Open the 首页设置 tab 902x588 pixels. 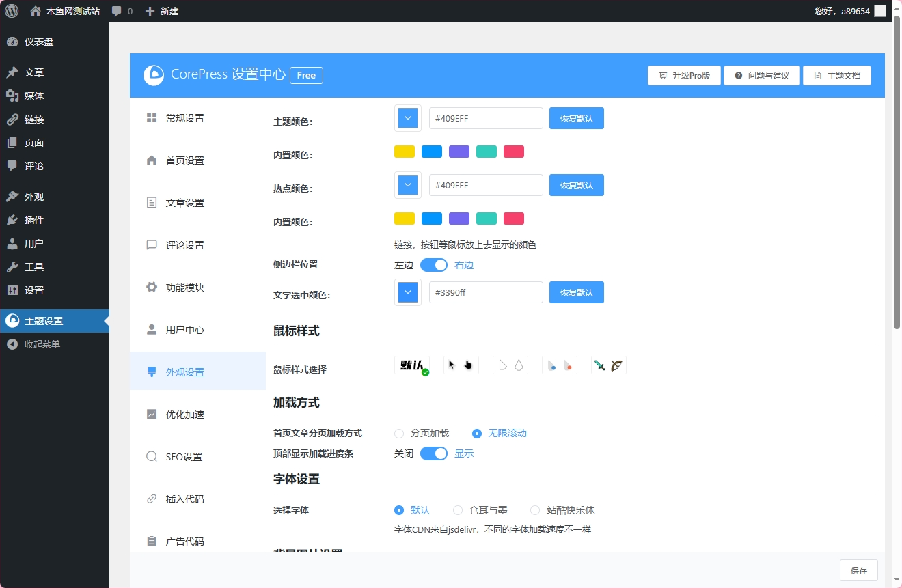(x=198, y=160)
